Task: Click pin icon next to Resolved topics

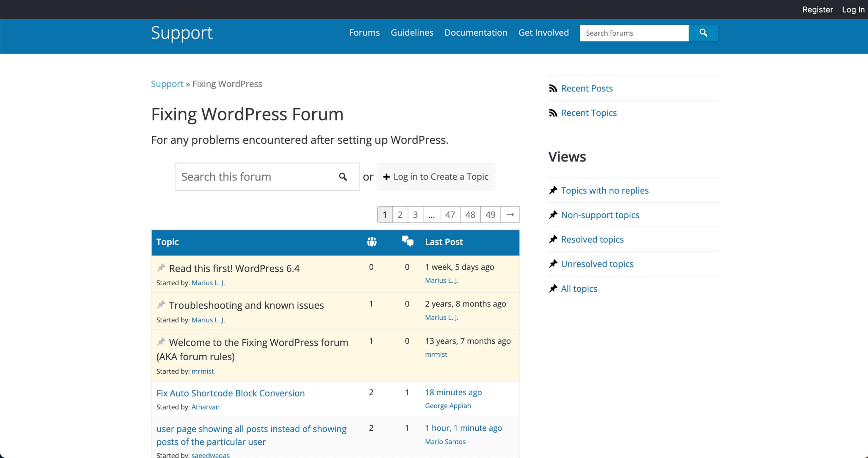Action: point(553,239)
